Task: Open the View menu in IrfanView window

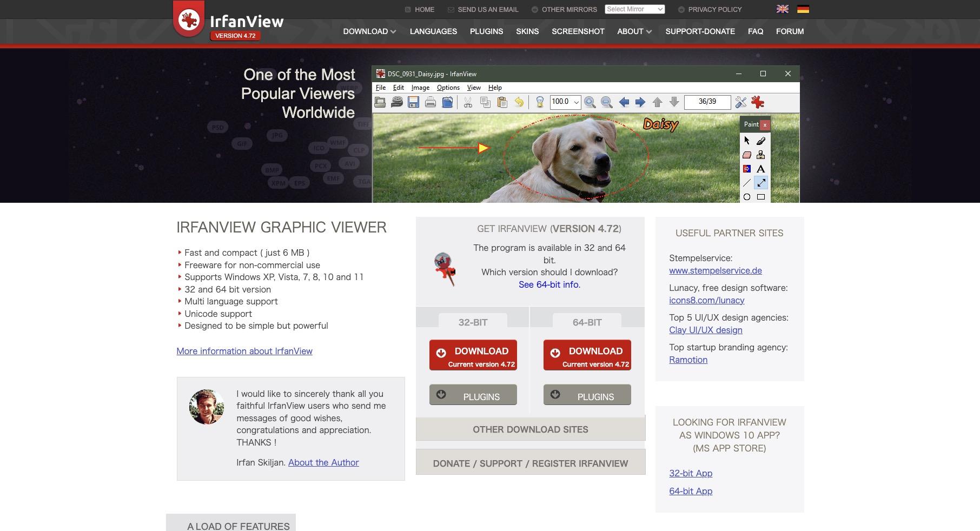Action: (x=474, y=88)
